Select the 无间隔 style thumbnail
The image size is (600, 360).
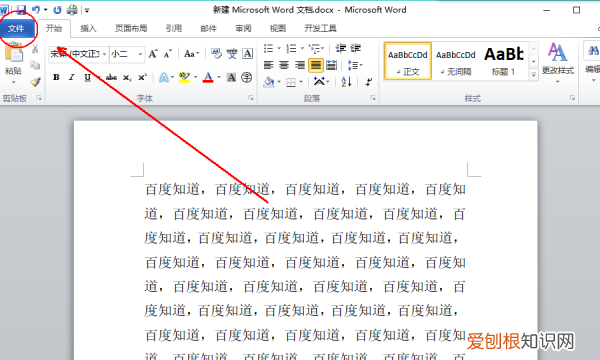455,61
